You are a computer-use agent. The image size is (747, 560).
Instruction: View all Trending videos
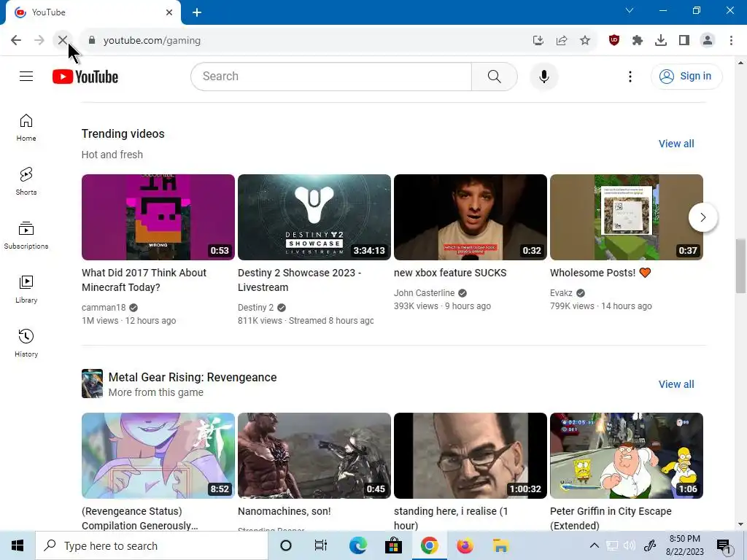click(676, 144)
